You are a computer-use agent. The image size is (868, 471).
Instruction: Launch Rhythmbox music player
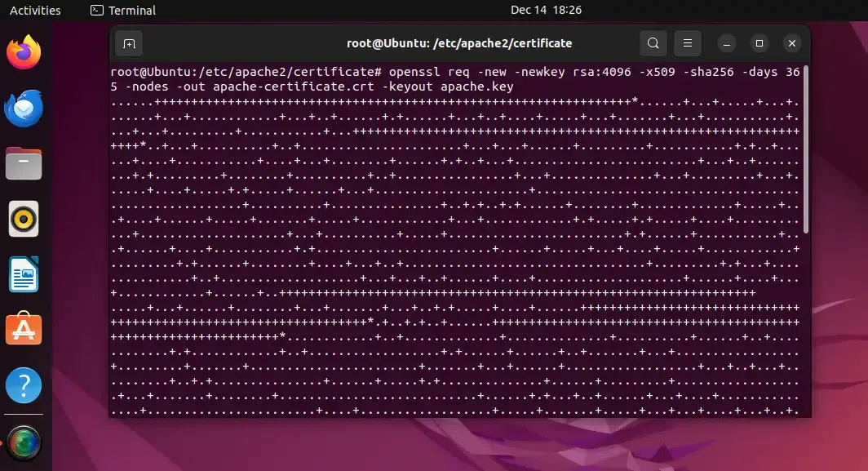pyautogui.click(x=24, y=219)
